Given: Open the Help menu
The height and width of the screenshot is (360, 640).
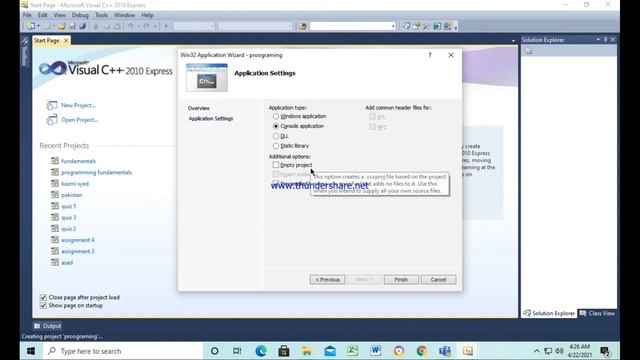Looking at the screenshot, I should [147, 15].
